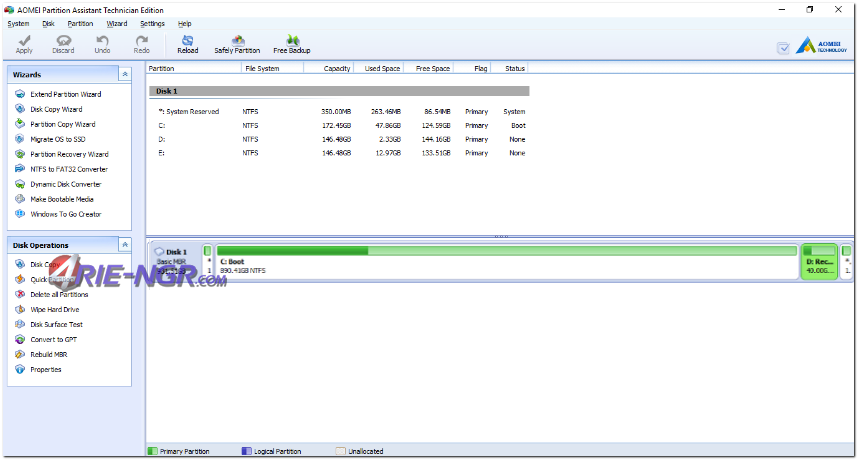
Task: Select Make Bootable Media
Action: pyautogui.click(x=62, y=200)
